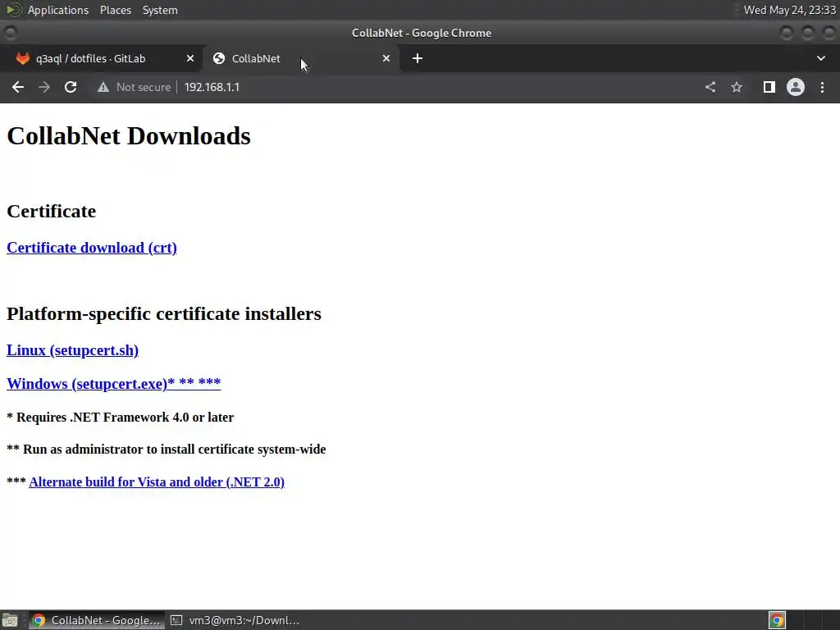This screenshot has width=840, height=630.
Task: Open the Applications menu
Action: click(x=58, y=10)
